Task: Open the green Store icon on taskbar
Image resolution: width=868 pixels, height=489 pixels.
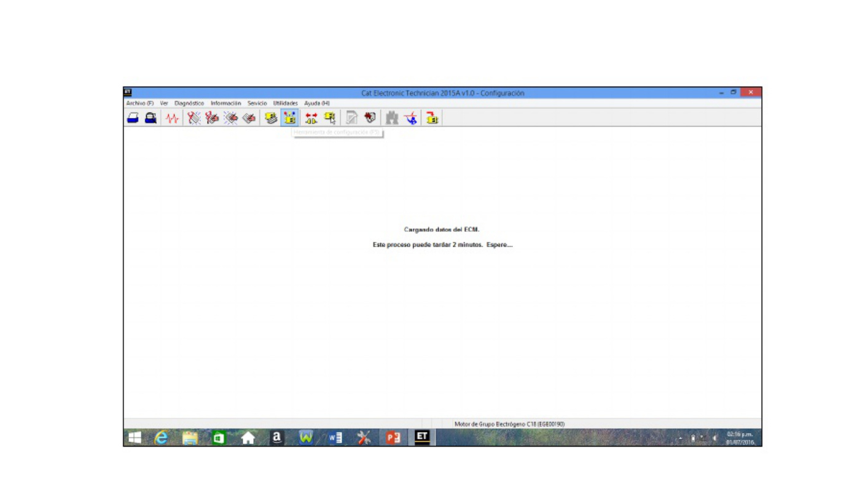Action: (219, 437)
